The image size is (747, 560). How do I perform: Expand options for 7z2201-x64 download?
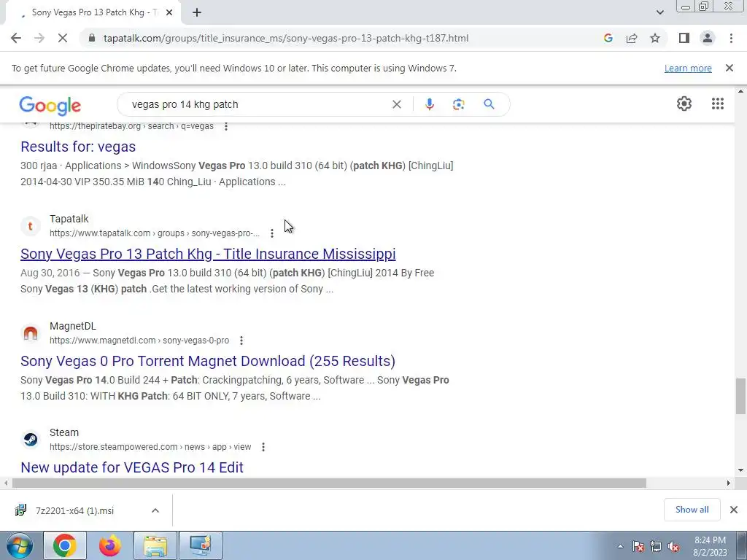[155, 510]
